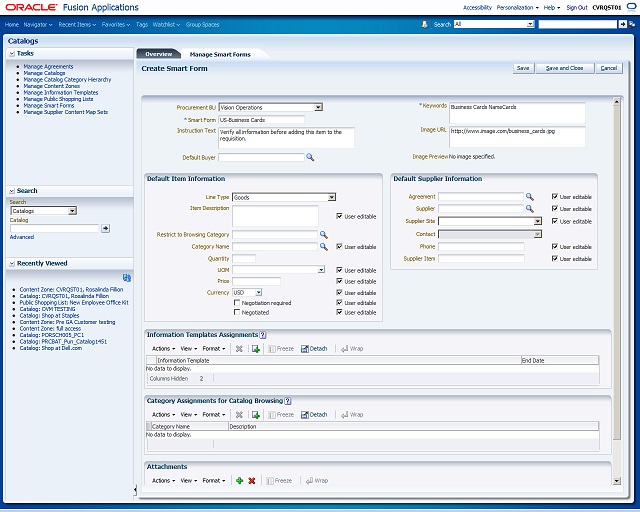Click the Smart Form name field

[262, 120]
